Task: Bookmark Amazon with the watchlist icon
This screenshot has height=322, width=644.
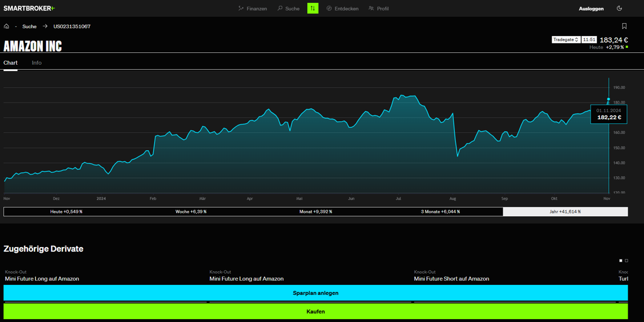Action: pos(624,26)
